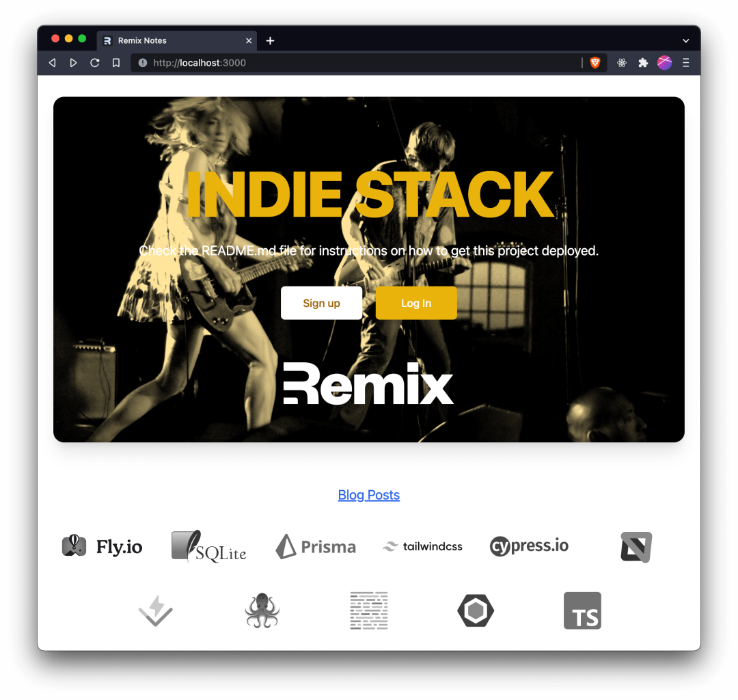Click the README.md instructions text
738x700 pixels.
pos(369,250)
